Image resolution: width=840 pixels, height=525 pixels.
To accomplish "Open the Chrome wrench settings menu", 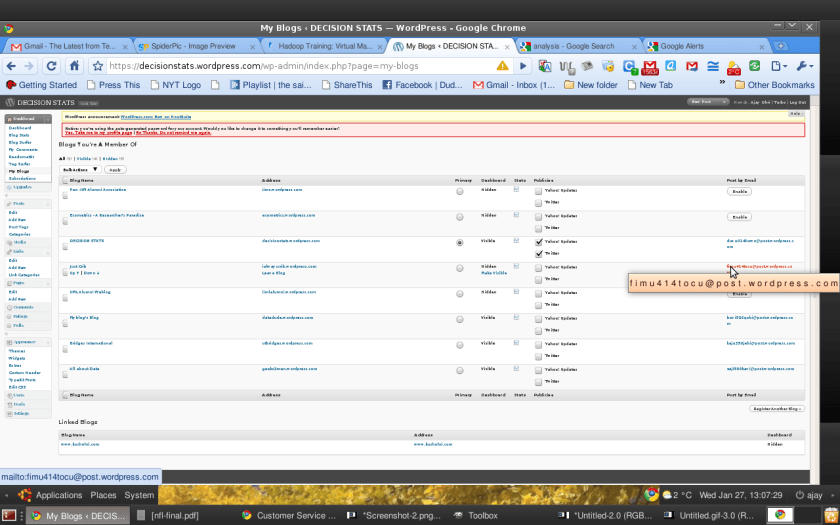I will (802, 66).
